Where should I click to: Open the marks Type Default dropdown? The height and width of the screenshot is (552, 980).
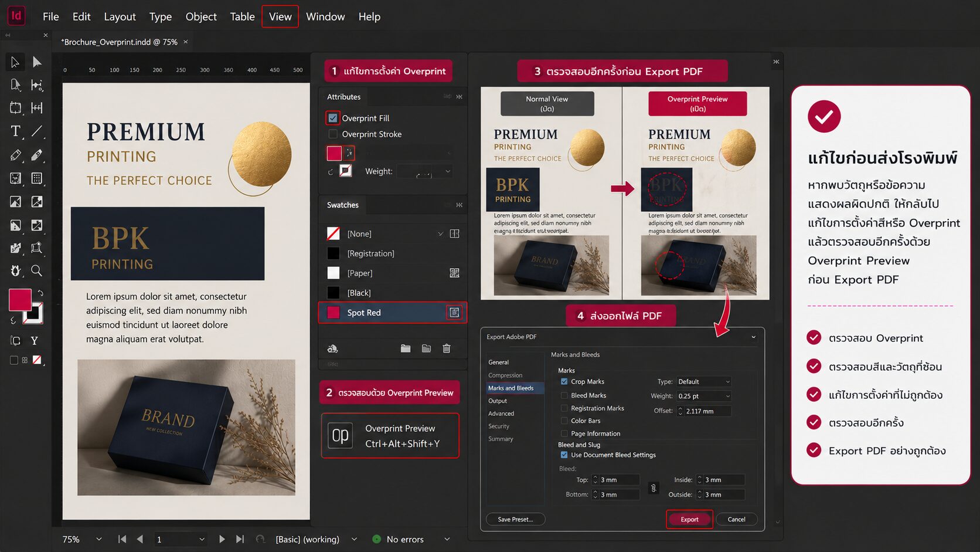tap(703, 382)
